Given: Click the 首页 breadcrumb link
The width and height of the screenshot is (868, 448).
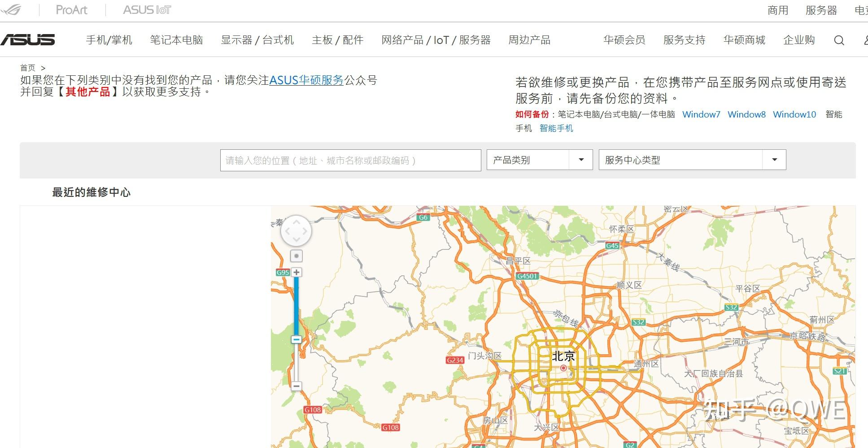Looking at the screenshot, I should pyautogui.click(x=28, y=68).
